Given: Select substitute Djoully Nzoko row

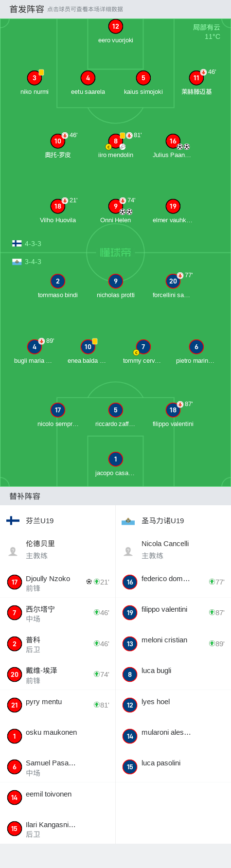Looking at the screenshot, I should click(57, 583).
